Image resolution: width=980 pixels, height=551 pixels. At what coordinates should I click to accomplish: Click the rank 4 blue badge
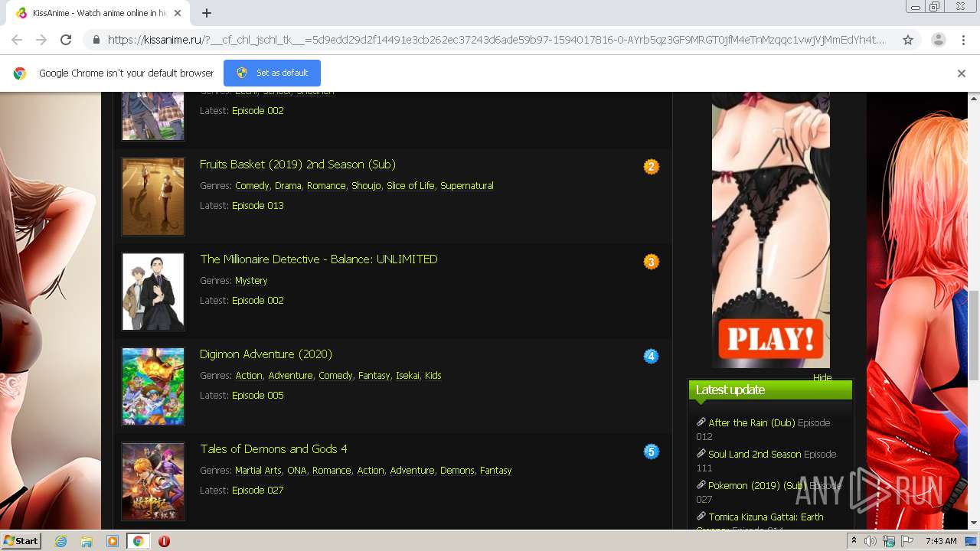click(651, 357)
